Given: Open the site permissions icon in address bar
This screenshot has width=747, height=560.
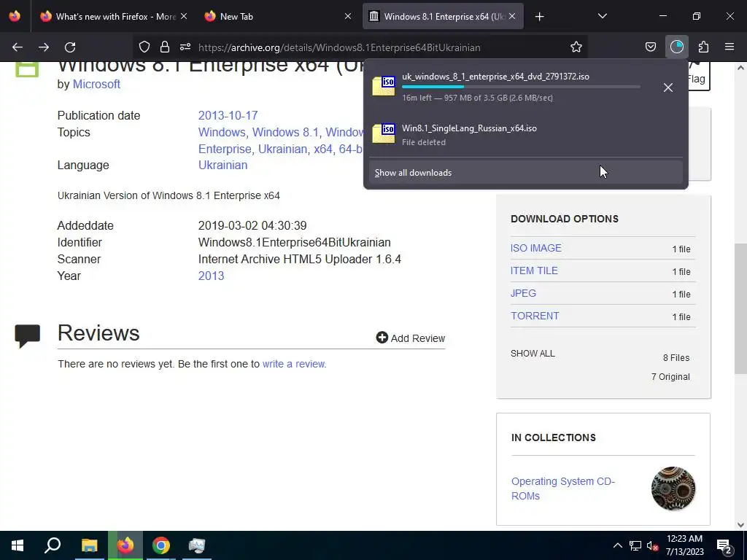Looking at the screenshot, I should pos(185,47).
